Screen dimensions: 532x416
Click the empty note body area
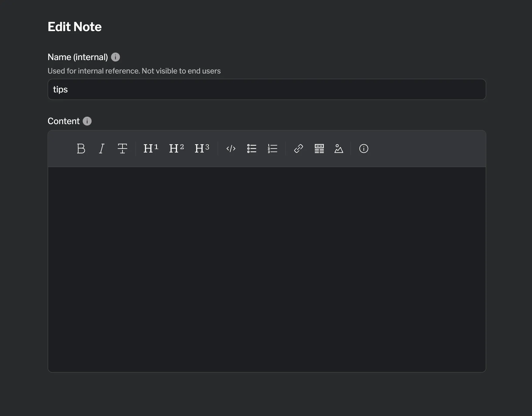click(267, 274)
